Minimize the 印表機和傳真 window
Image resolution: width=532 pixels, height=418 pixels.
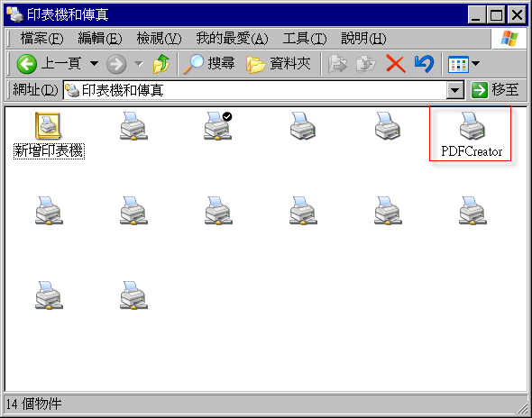[x=476, y=15]
